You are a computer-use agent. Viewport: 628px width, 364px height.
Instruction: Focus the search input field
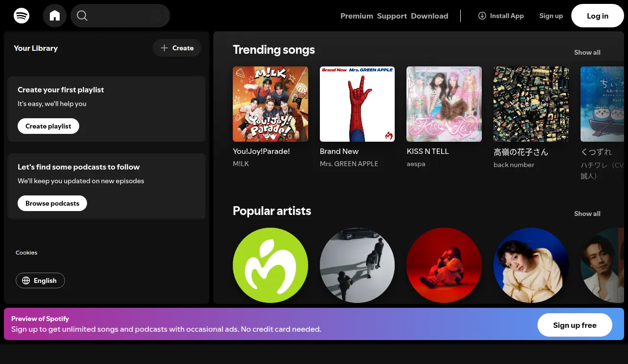point(120,16)
